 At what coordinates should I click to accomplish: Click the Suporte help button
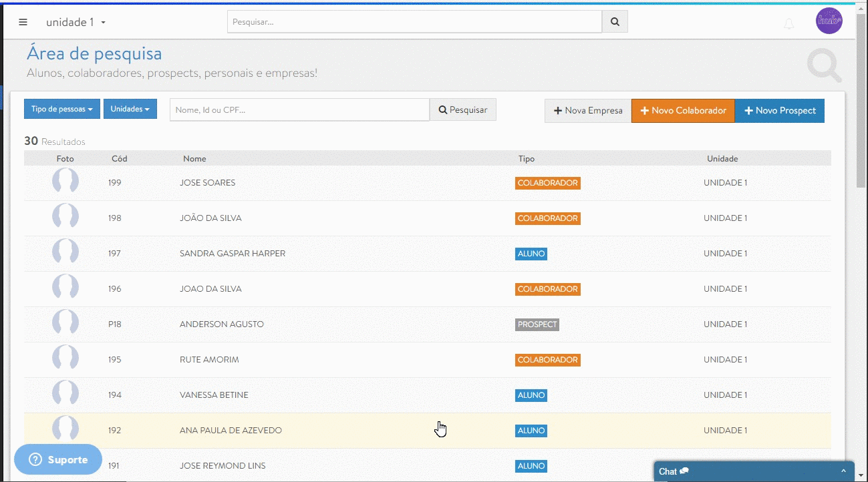coord(58,459)
